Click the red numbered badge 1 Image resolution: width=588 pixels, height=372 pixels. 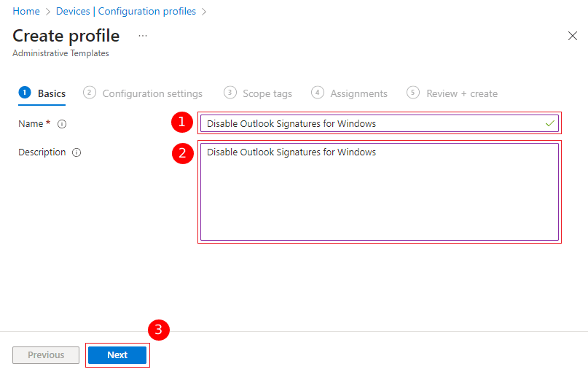click(181, 123)
